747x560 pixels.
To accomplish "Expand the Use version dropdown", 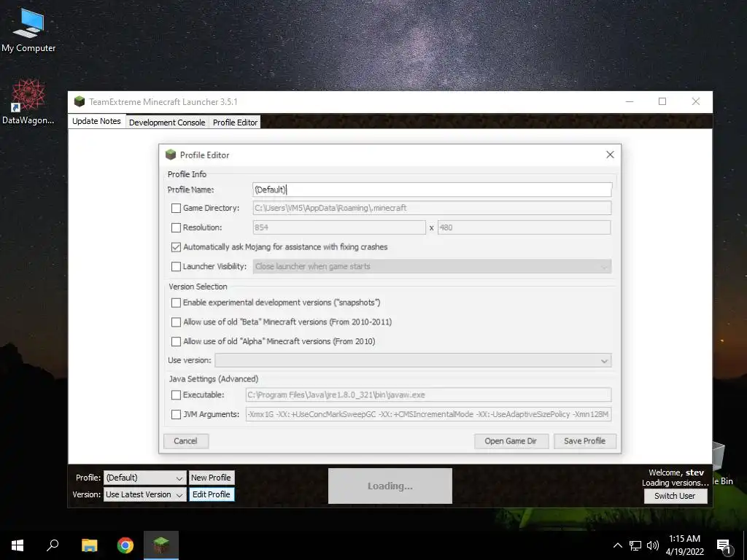I will tap(413, 360).
